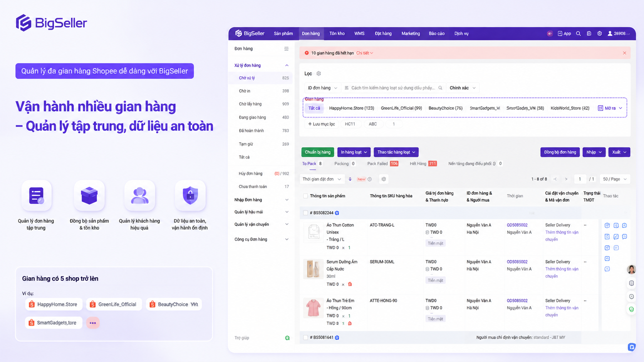
Task: Switch to the Hết Hàng tab
Action: [x=423, y=163]
